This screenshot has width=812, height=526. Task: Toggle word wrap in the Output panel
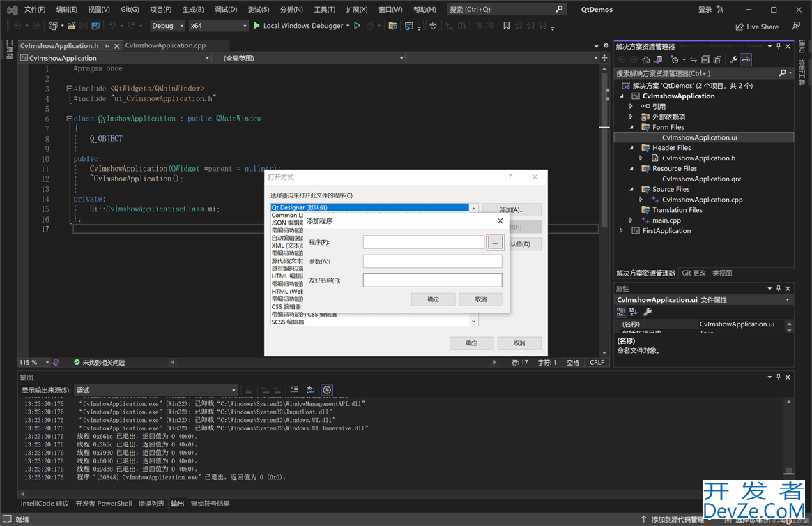coord(311,390)
